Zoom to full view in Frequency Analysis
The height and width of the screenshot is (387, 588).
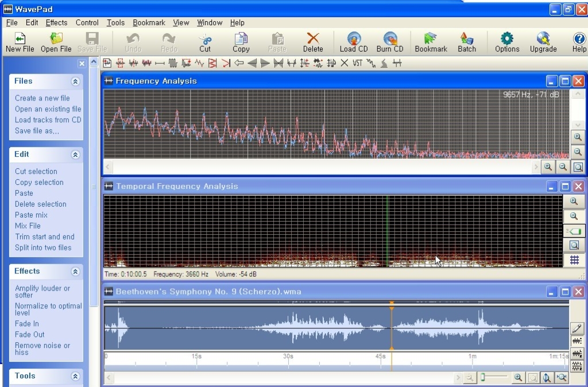[578, 167]
